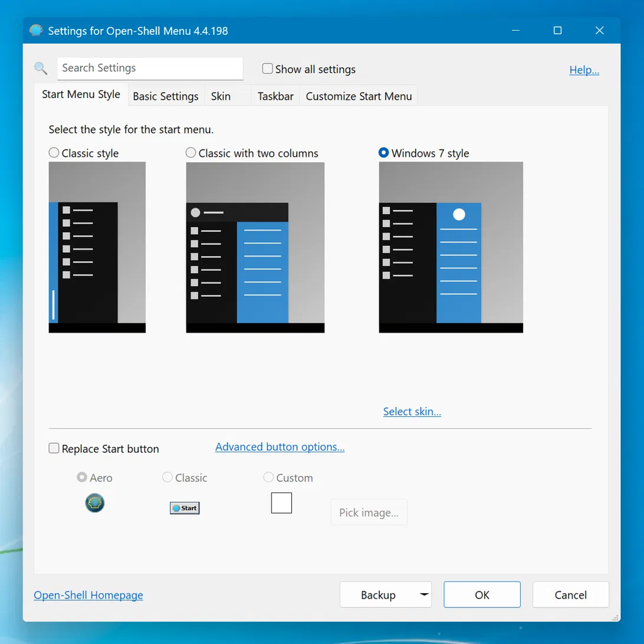Screen dimensions: 644x644
Task: Click the Backup button
Action: point(378,594)
